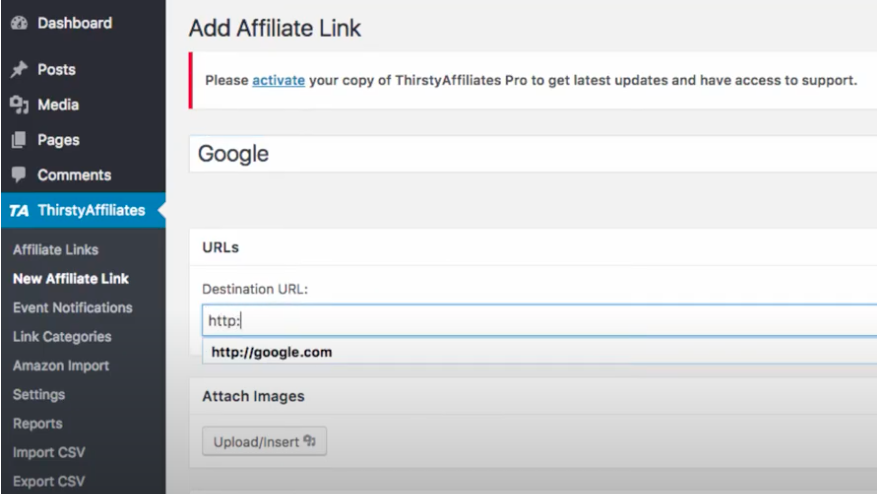The width and height of the screenshot is (877, 494).
Task: Select http://google.com autocomplete suggestion
Action: tap(272, 352)
